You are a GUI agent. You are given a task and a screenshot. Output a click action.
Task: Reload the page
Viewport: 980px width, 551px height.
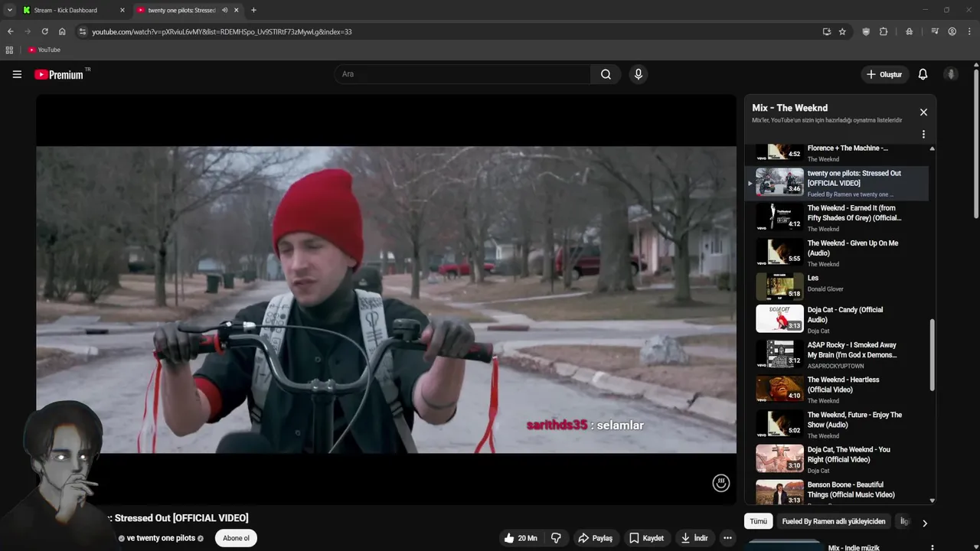pyautogui.click(x=44, y=31)
